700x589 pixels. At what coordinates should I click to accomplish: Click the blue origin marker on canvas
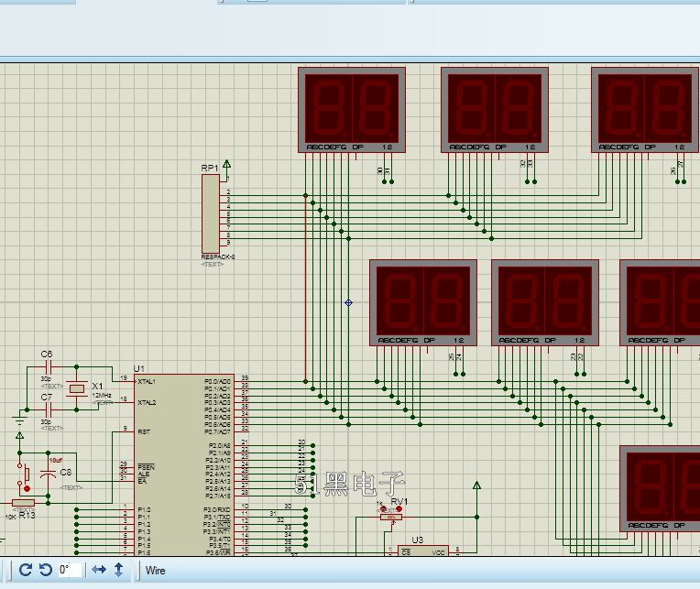pos(349,303)
